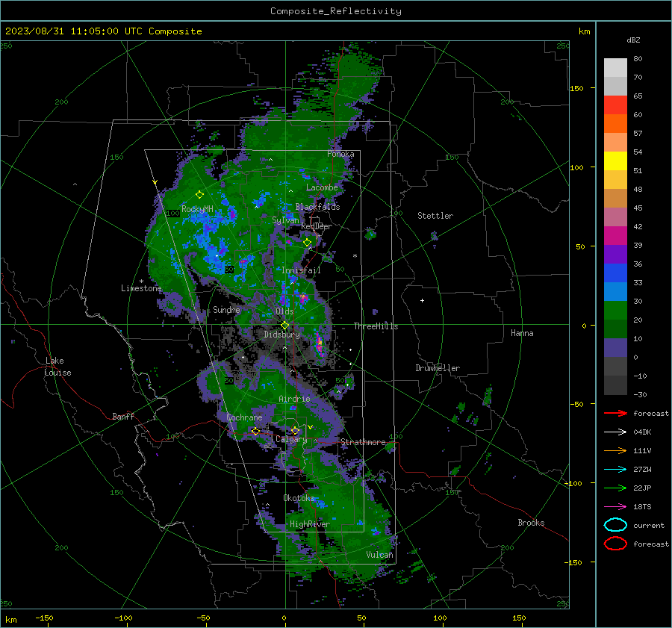Select the Didsbury label
Image resolution: width=672 pixels, height=628 pixels.
281,335
